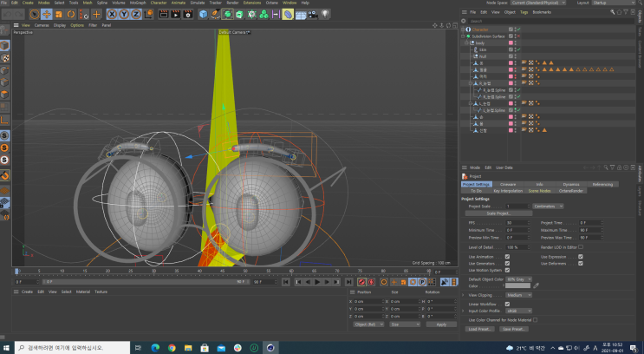Toggle X-axis lock
644x354 pixels.
click(112, 15)
